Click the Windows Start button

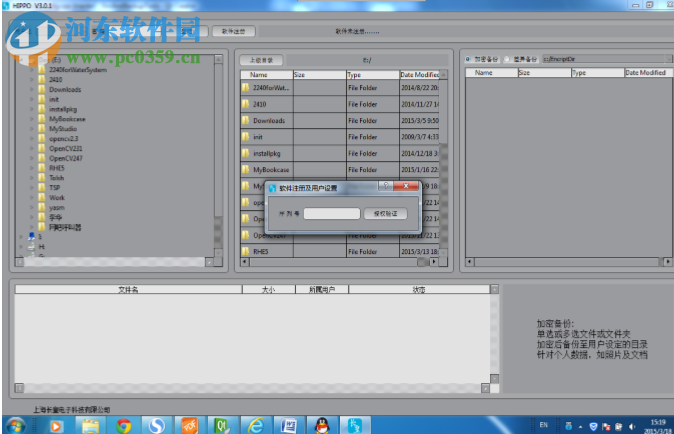point(17,425)
